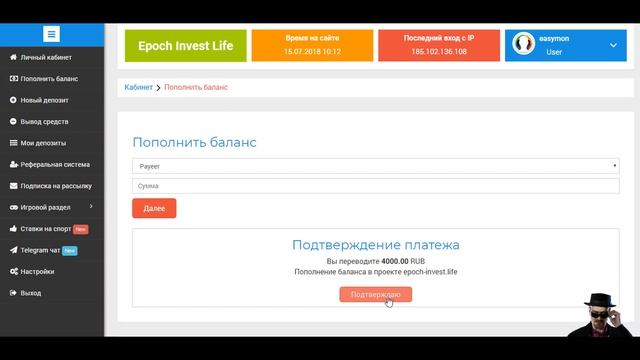The height and width of the screenshot is (360, 640).
Task: Click the Далее button
Action: (x=154, y=208)
